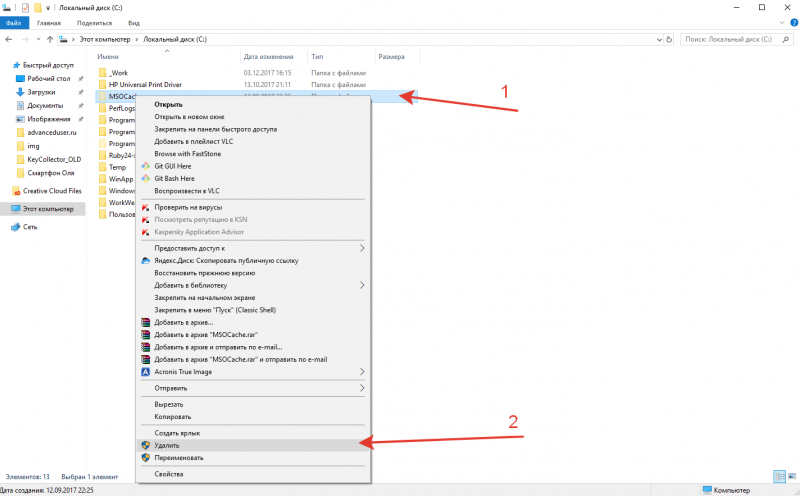Open the Поделиться ribbon tab
Screen dimensions: 800x496
[x=94, y=23]
